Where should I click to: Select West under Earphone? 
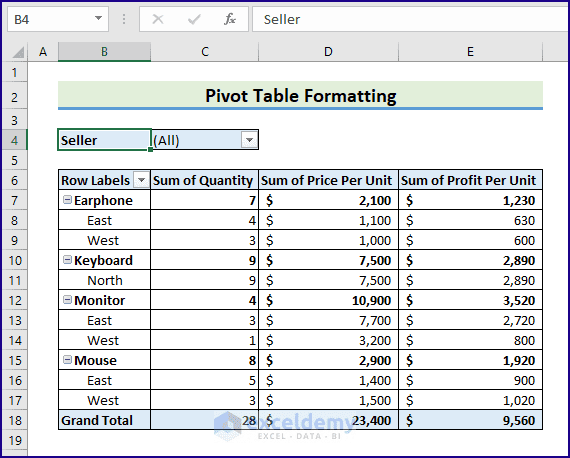104,240
